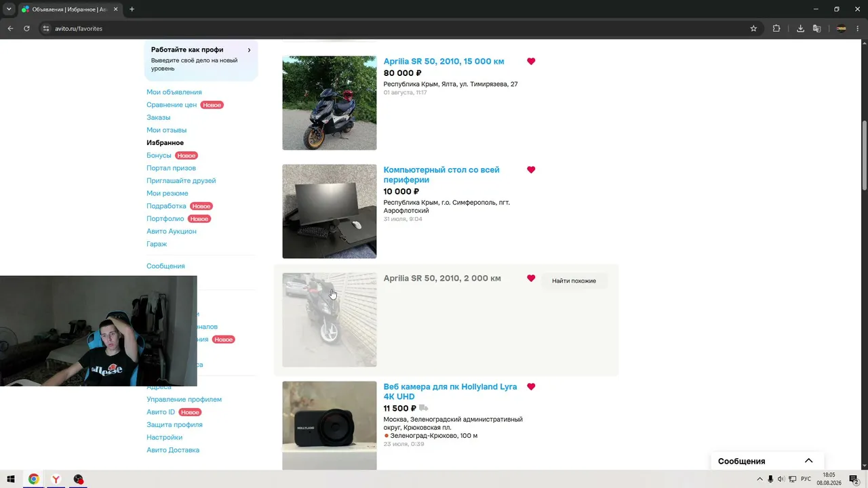
Task: Expand the Сообщения chat panel chevron
Action: pos(808,461)
